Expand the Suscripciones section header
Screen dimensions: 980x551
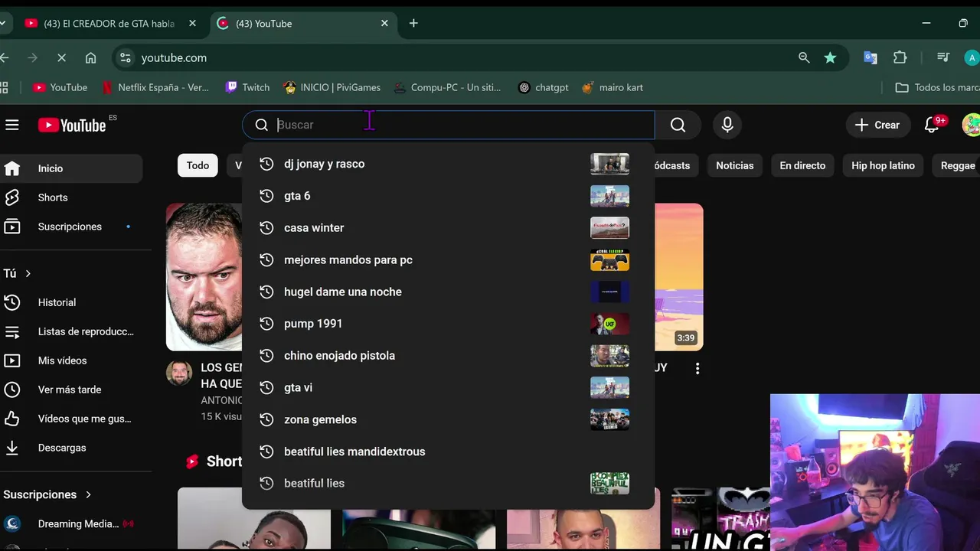[47, 494]
